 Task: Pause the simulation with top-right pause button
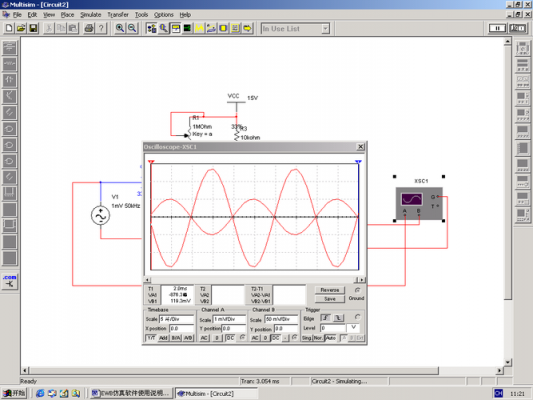click(497, 28)
